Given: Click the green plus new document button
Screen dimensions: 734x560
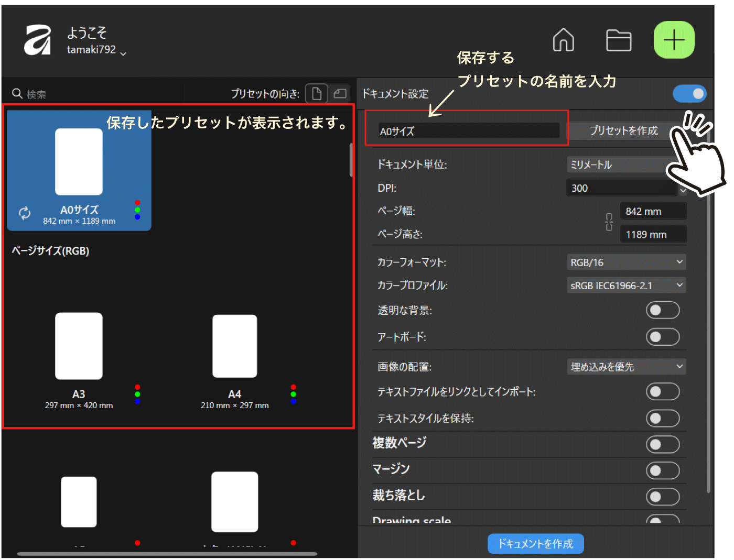Looking at the screenshot, I should (x=674, y=40).
